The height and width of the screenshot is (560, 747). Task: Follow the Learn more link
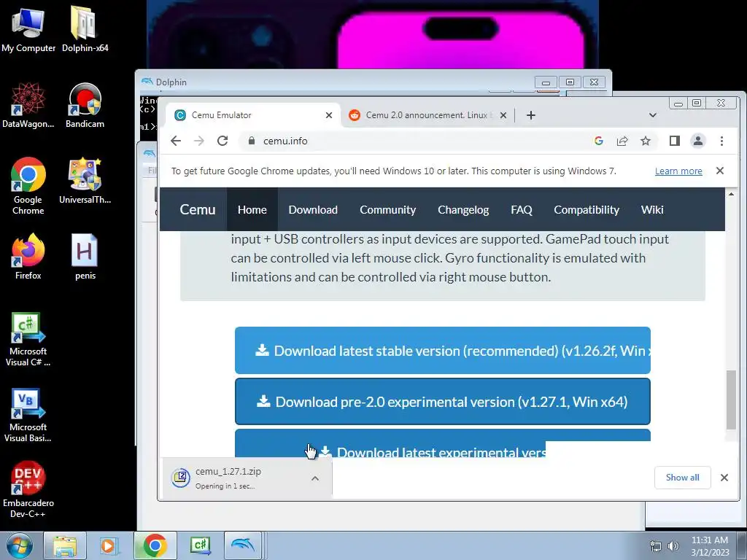678,171
